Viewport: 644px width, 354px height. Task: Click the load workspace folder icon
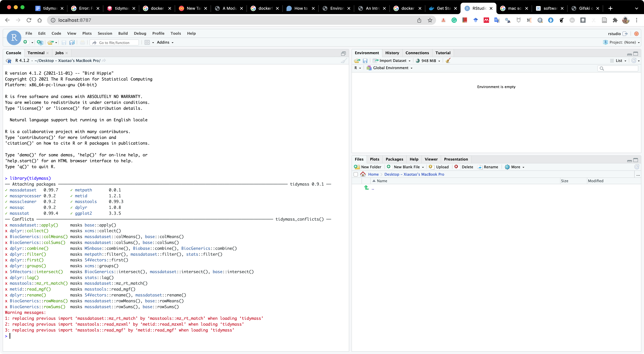point(357,61)
